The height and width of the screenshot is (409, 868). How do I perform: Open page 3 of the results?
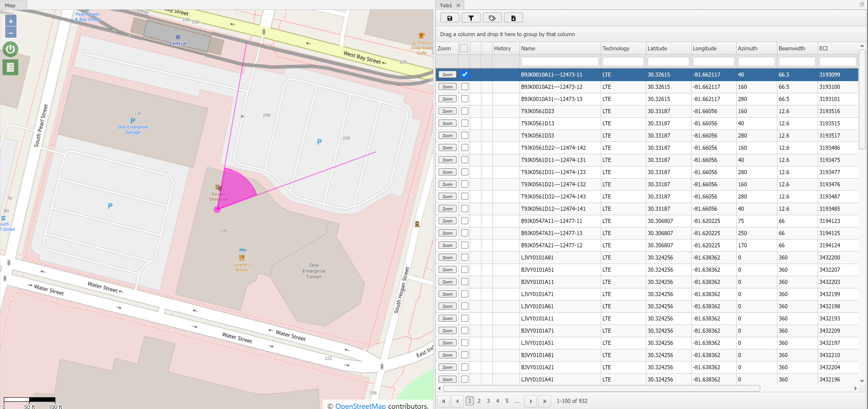tap(488, 401)
